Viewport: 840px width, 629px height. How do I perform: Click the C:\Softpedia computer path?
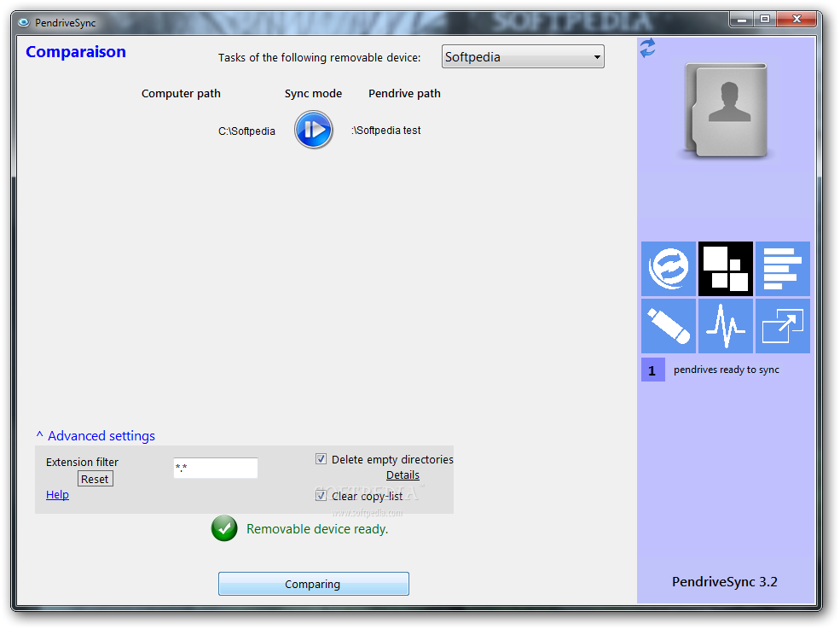246,131
